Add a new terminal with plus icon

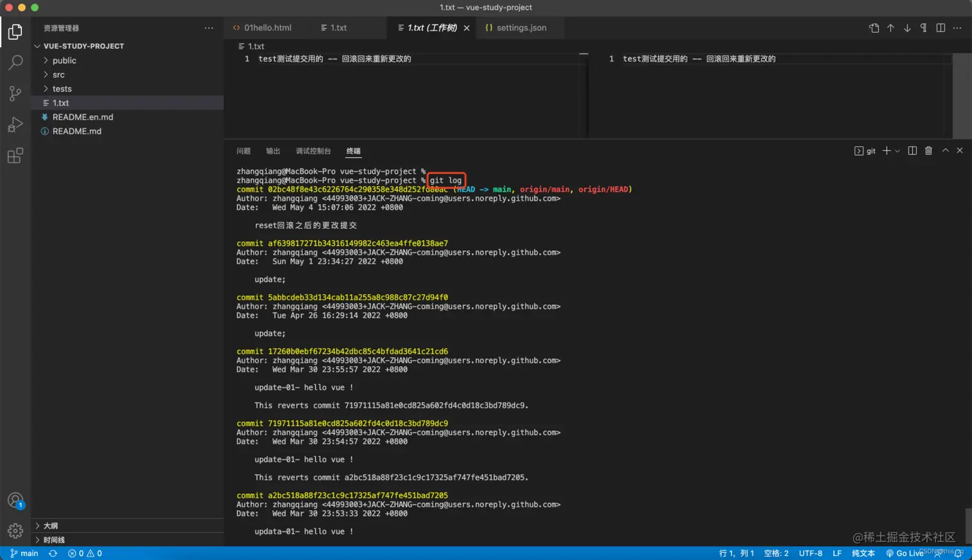(x=887, y=150)
